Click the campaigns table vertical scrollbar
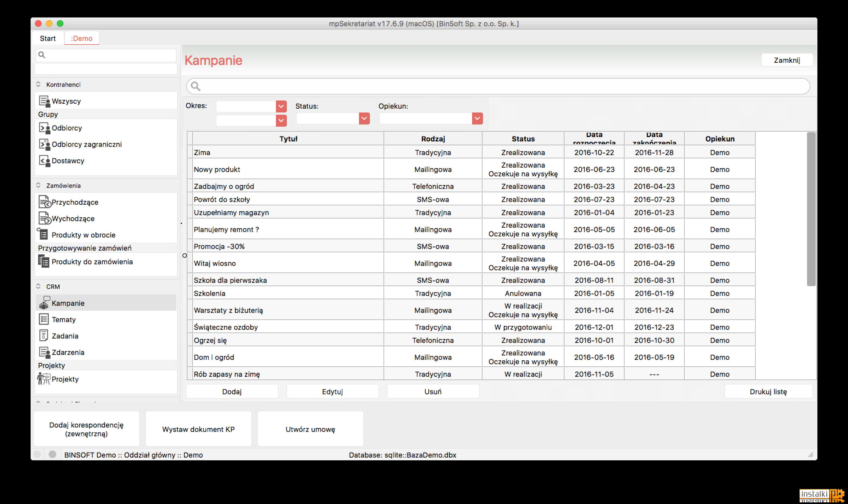The image size is (848, 504). 811,209
